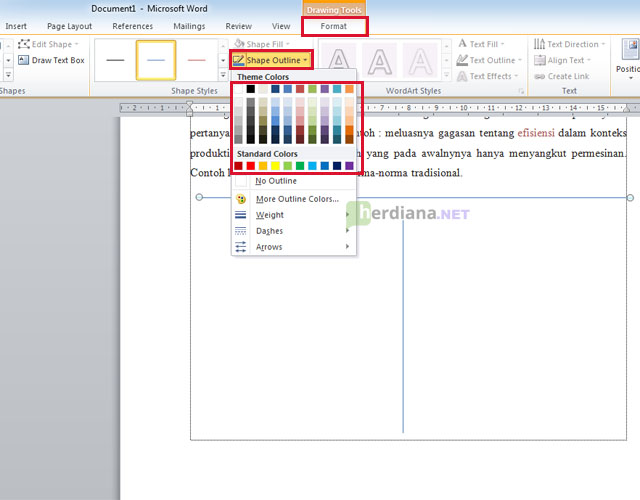Click the vertical blue line in the canvas

[403, 327]
